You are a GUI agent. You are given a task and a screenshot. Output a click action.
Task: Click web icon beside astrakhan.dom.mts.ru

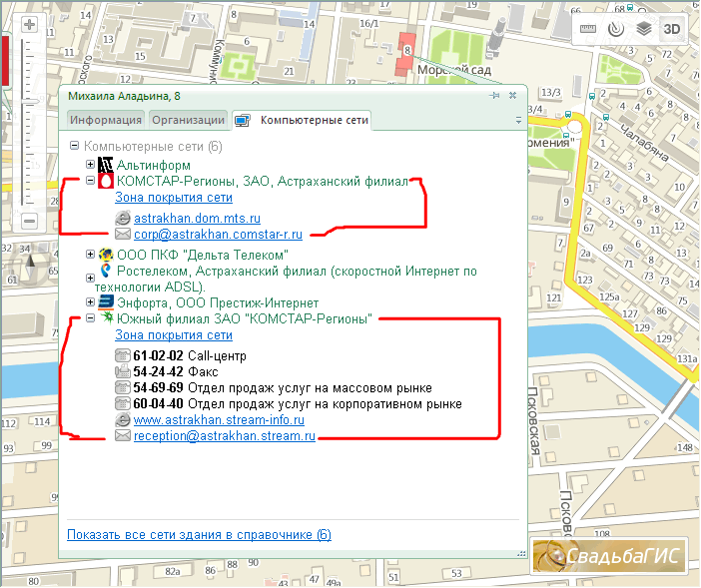(x=123, y=219)
